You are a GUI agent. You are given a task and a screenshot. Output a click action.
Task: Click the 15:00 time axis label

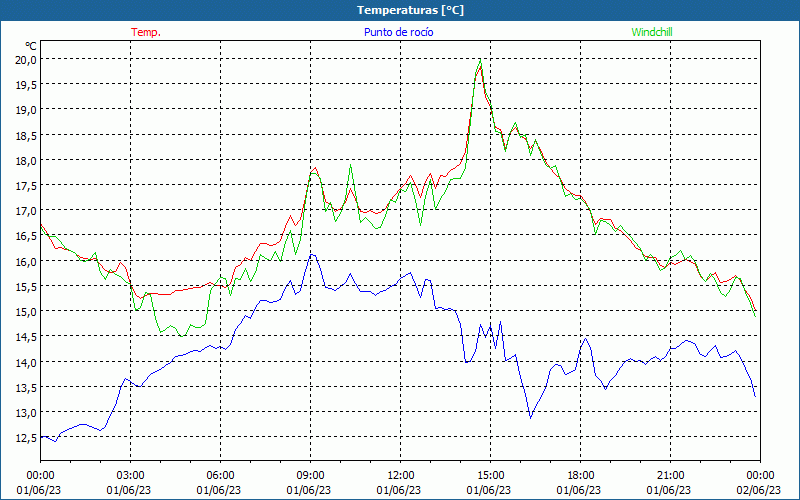tap(490, 476)
